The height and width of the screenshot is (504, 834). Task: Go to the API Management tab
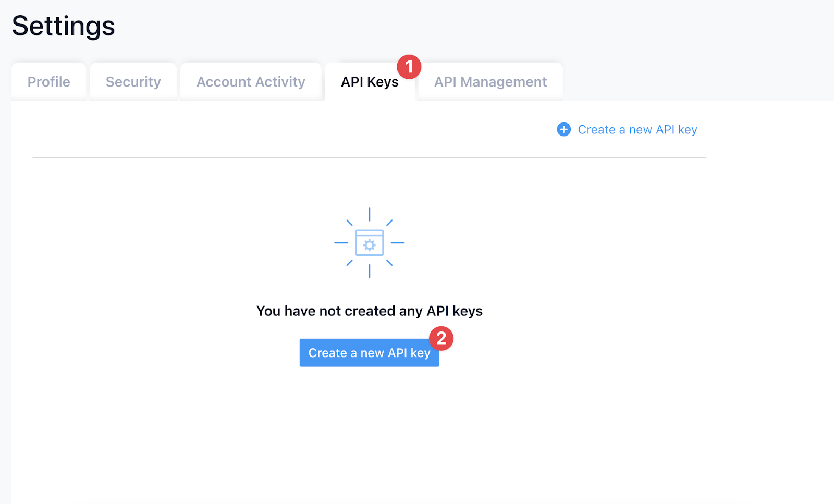click(x=490, y=82)
